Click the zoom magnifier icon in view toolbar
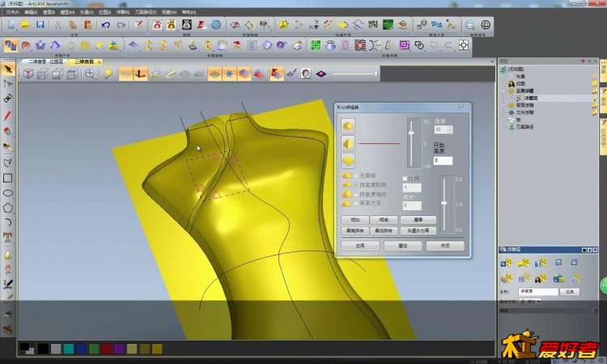The height and width of the screenshot is (364, 607). tap(89, 74)
